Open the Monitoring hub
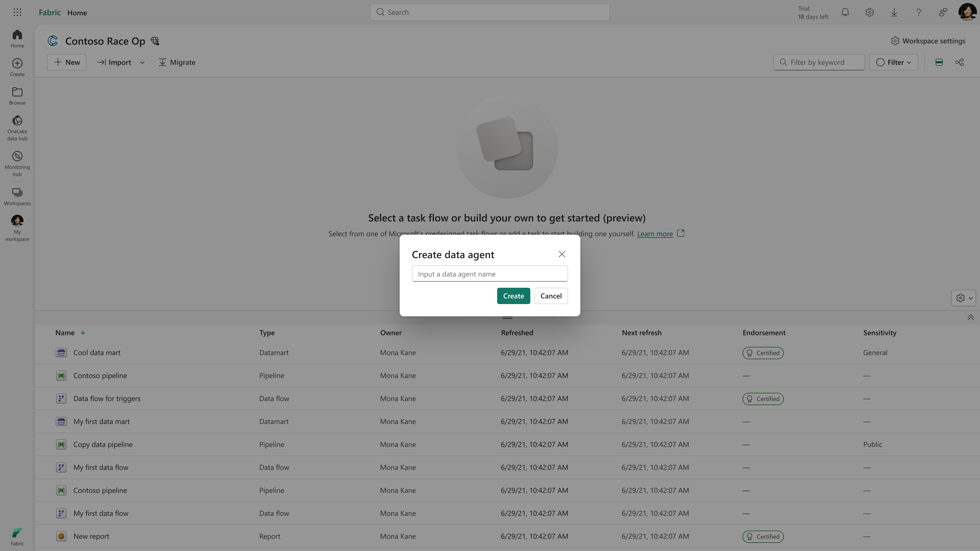Viewport: 980px width, 551px height. (17, 164)
